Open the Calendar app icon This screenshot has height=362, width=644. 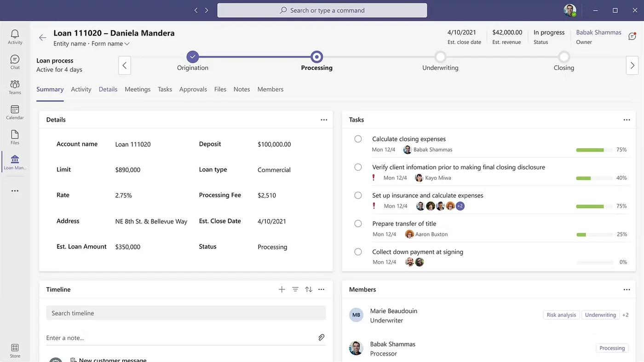[x=15, y=112]
